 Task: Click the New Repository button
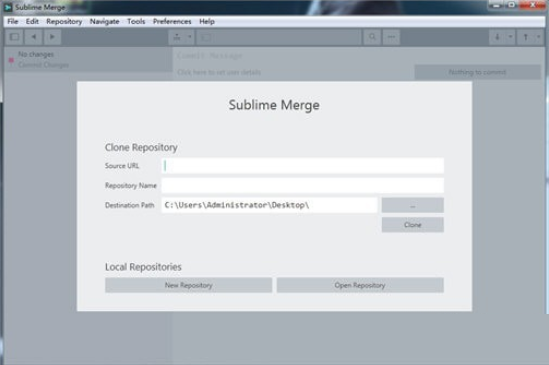tap(188, 285)
